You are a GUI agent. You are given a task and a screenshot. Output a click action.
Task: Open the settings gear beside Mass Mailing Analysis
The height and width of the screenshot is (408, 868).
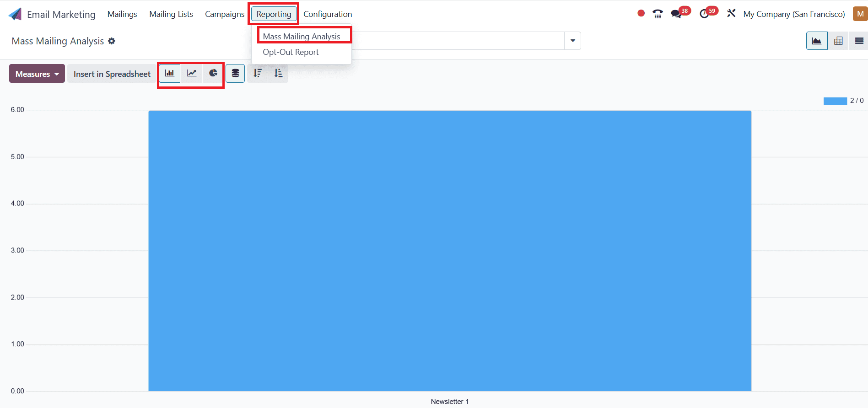pyautogui.click(x=112, y=41)
